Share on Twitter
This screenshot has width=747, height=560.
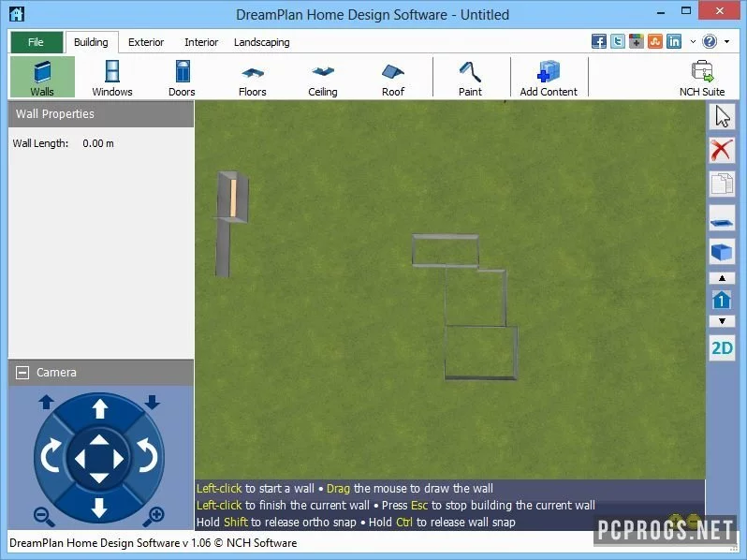click(x=618, y=41)
